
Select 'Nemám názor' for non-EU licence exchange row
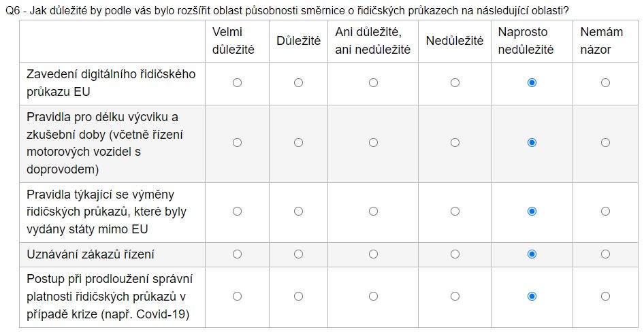coord(605,212)
